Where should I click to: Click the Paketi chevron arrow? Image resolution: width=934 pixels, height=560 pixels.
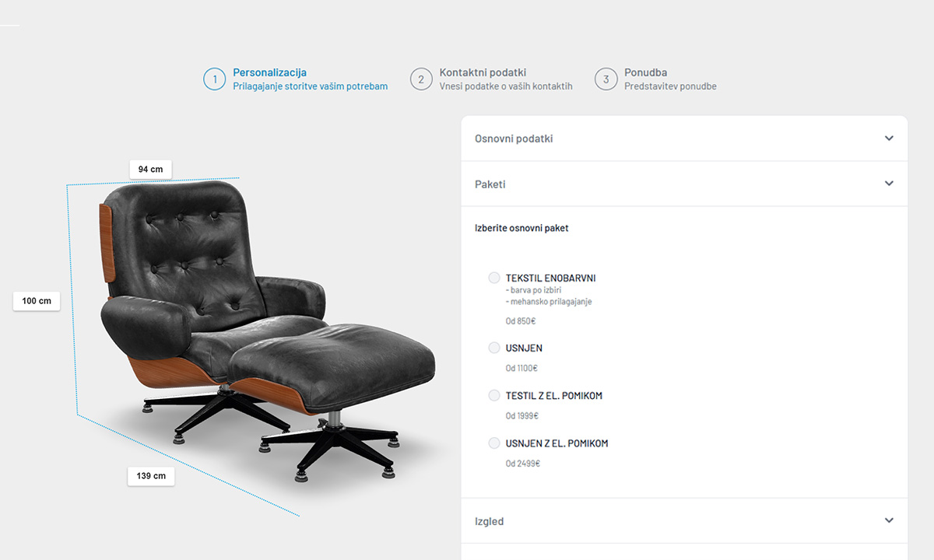coord(890,184)
